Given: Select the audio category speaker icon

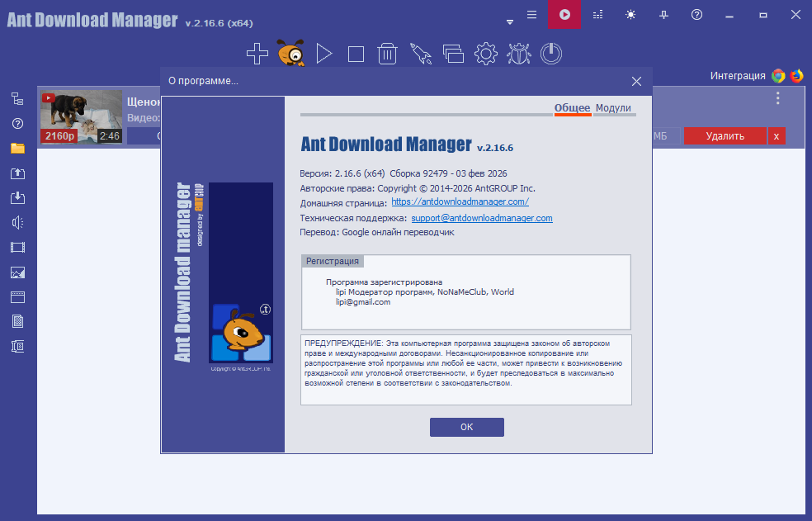Looking at the screenshot, I should click(17, 222).
